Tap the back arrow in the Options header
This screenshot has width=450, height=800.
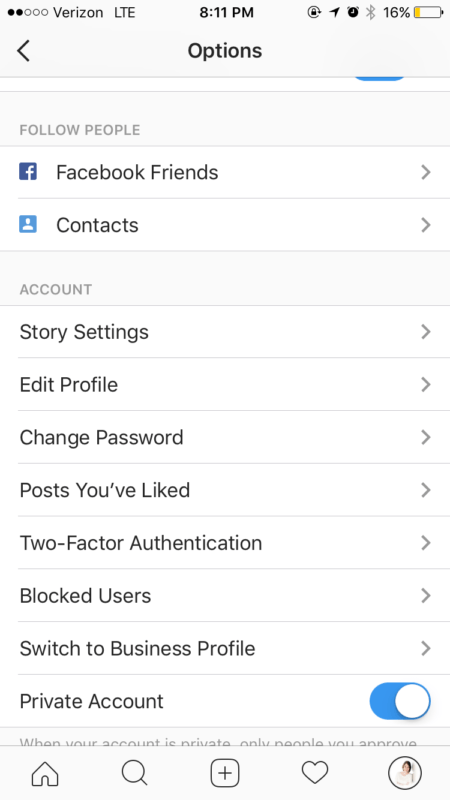[23, 51]
